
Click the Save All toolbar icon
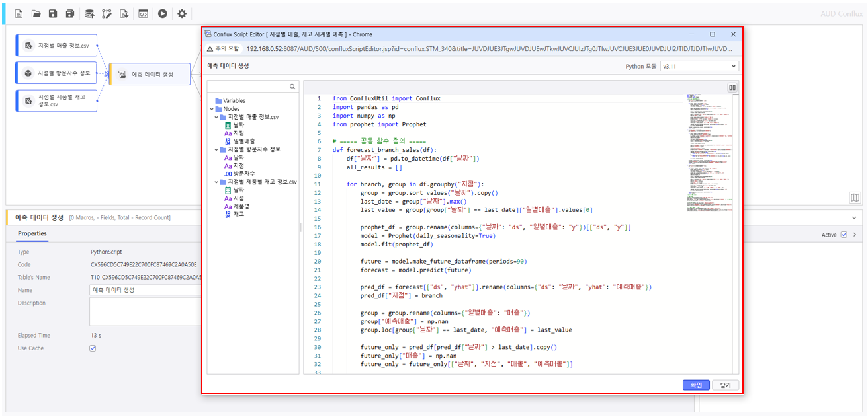pyautogui.click(x=69, y=13)
